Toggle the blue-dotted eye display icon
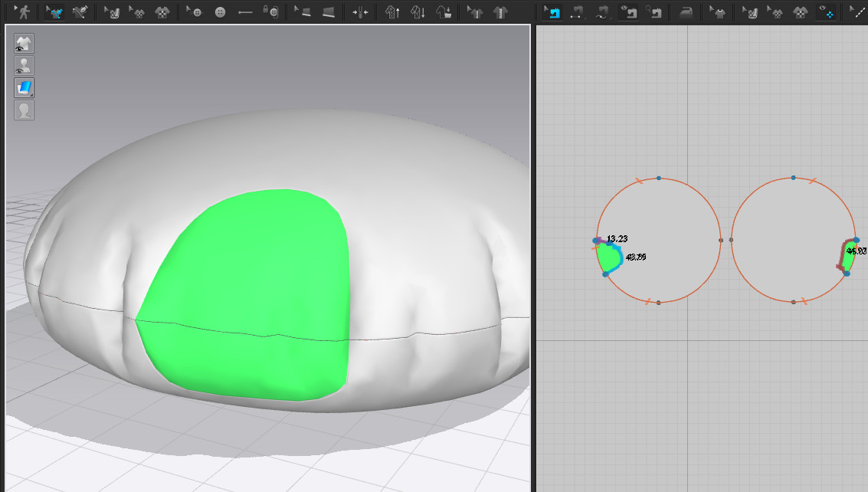Viewport: 868px width, 492px height. pyautogui.click(x=826, y=12)
